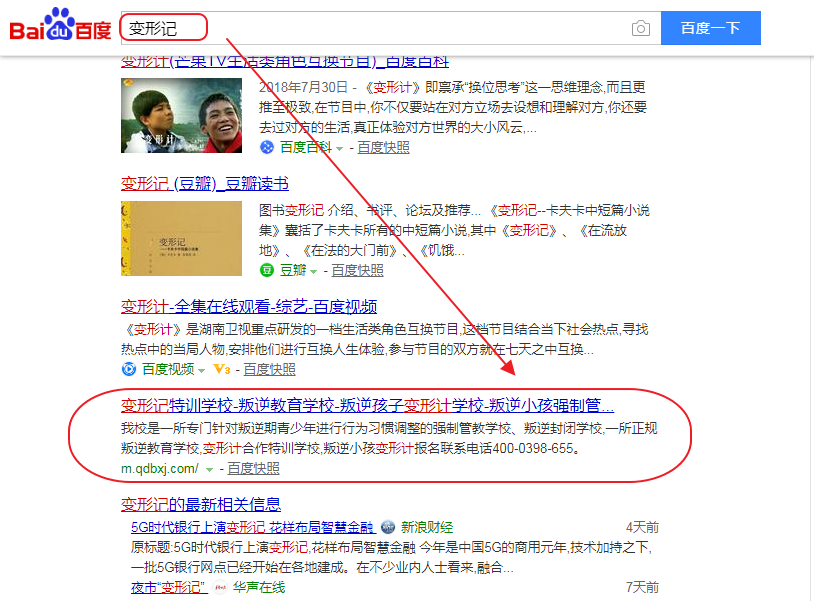Image resolution: width=814 pixels, height=601 pixels.
Task: Click the Baidu logo
Action: click(60, 25)
